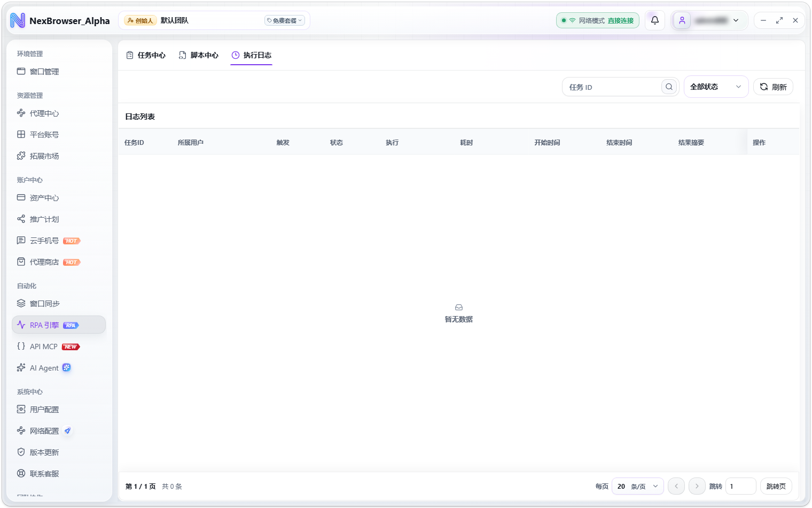The width and height of the screenshot is (812, 508).
Task: Click the 结果摘要 column header
Action: tap(691, 143)
